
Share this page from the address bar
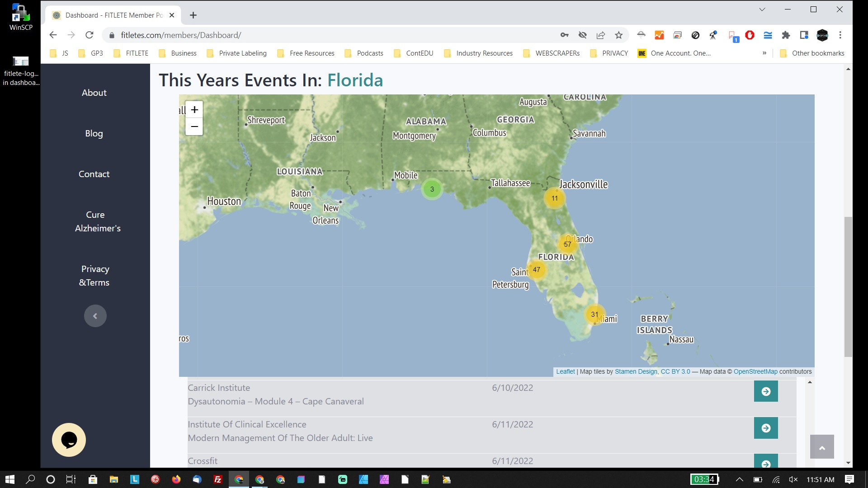tap(600, 35)
